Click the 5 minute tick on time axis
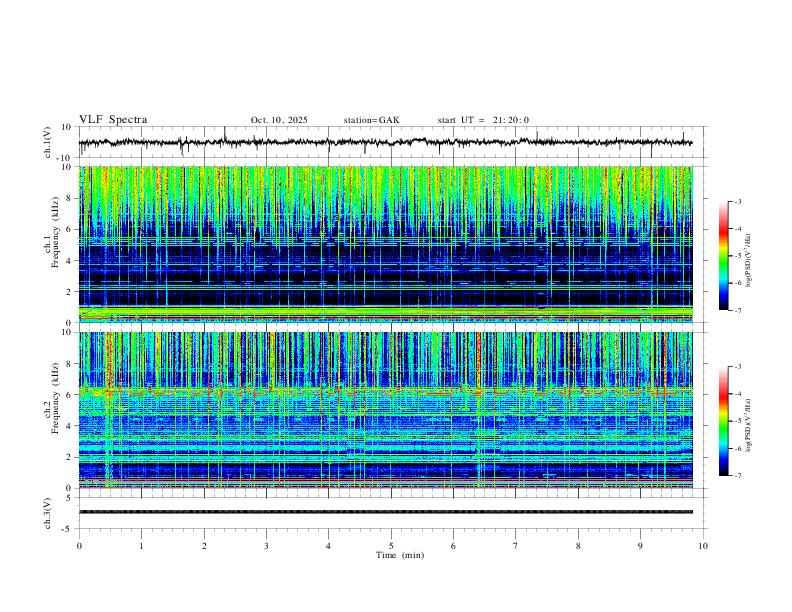This screenshot has width=792, height=612. (x=391, y=546)
